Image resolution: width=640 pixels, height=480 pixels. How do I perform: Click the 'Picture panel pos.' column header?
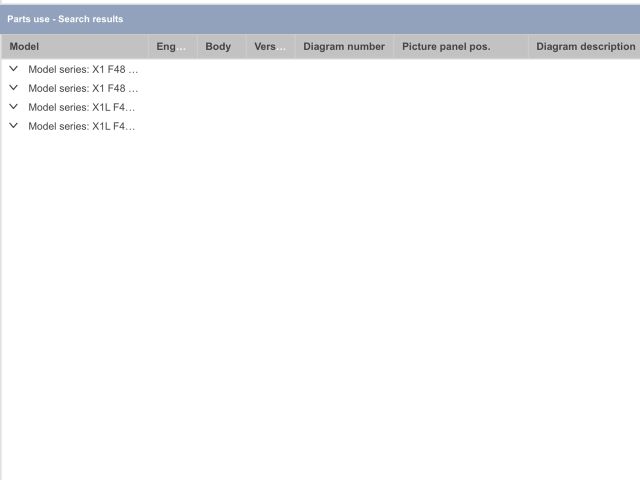(446, 47)
